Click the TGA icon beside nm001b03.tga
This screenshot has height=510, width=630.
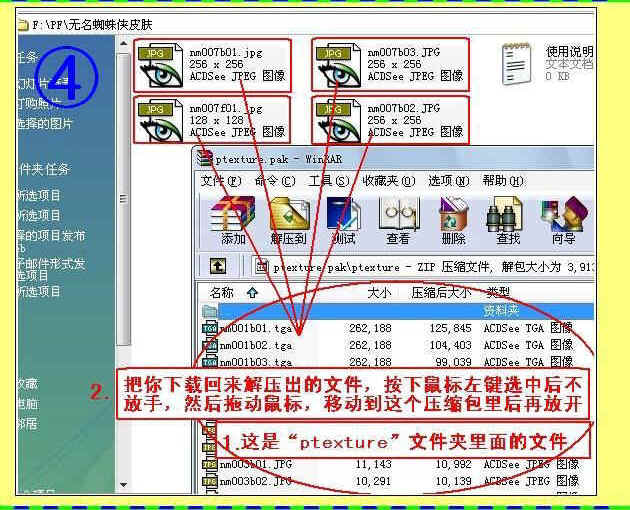tap(210, 362)
